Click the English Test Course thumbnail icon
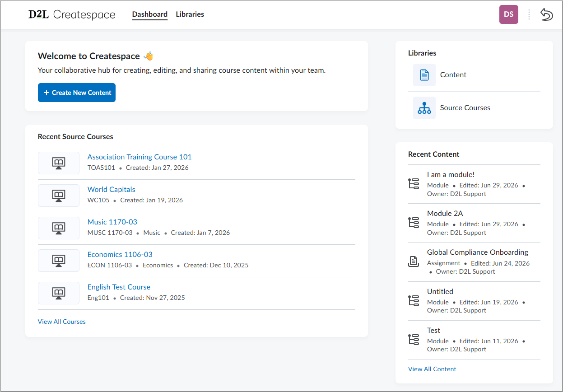The image size is (563, 392). point(59,293)
